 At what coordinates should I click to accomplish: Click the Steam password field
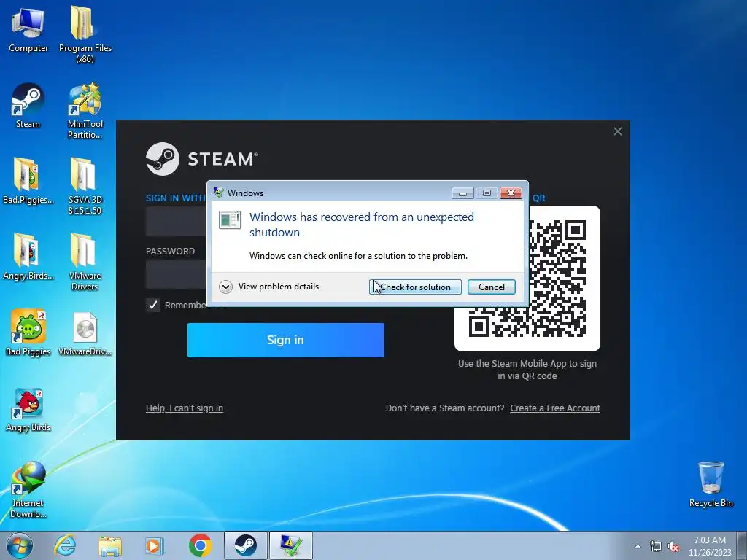[x=177, y=274]
